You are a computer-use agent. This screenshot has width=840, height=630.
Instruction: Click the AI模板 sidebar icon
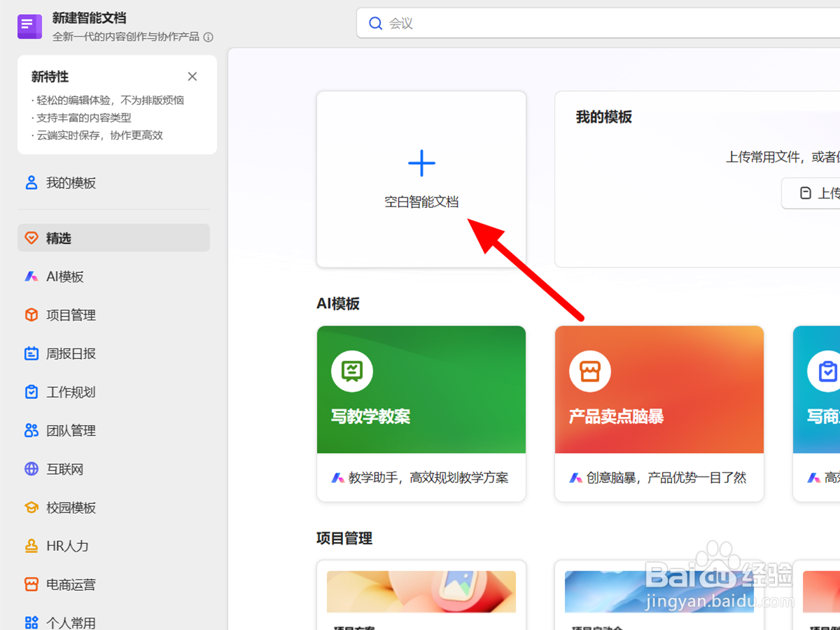(31, 276)
